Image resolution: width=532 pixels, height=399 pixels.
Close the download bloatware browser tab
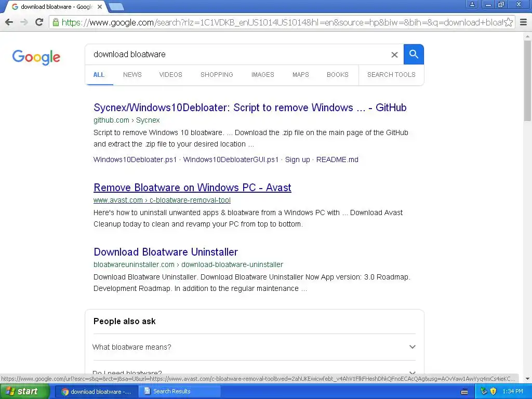[x=100, y=7]
